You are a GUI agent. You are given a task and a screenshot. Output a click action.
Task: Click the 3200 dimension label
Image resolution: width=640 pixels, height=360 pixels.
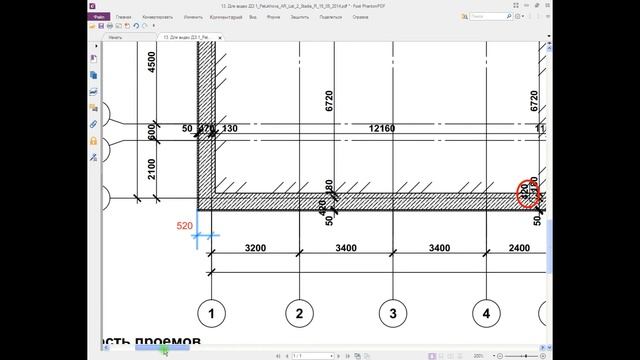point(256,248)
